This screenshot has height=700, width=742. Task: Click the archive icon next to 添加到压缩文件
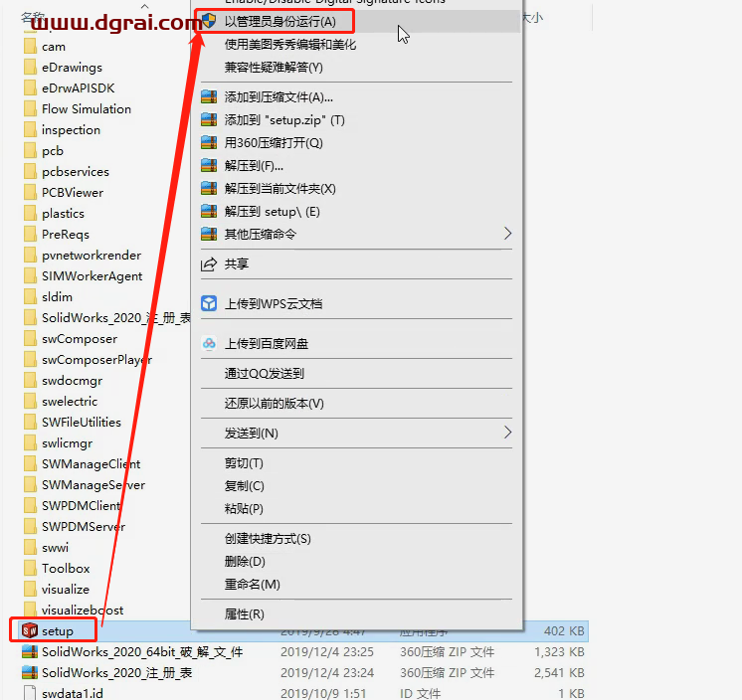[x=209, y=97]
